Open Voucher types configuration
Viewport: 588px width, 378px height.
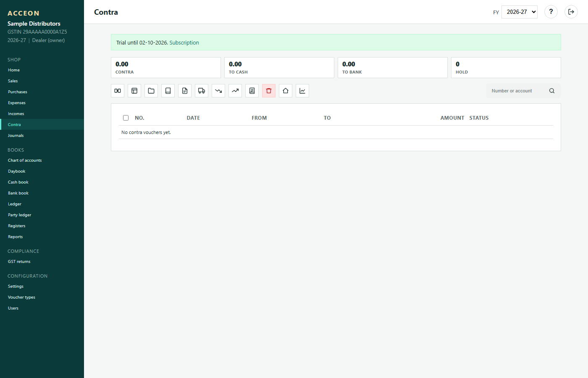pos(42,297)
